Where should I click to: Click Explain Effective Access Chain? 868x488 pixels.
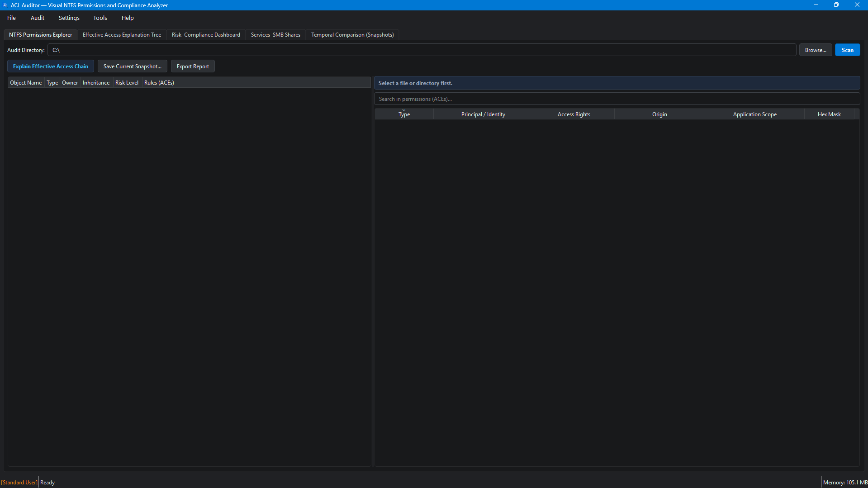point(51,66)
